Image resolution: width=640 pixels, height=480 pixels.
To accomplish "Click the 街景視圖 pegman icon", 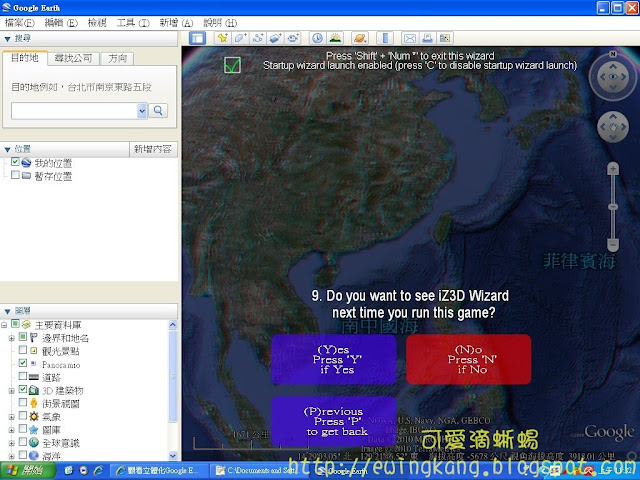I will pos(33,403).
